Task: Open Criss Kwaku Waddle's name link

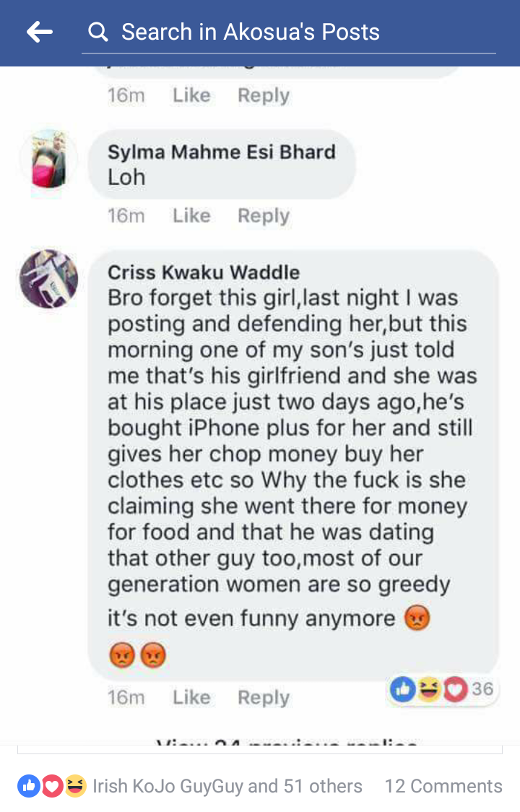Action: tap(204, 272)
